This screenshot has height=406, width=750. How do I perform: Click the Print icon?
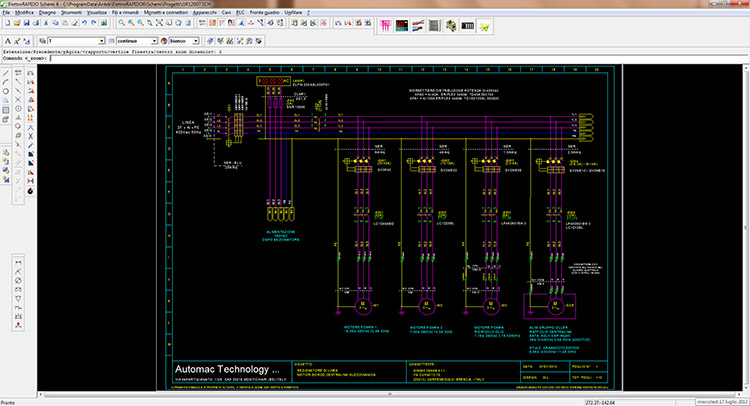(35, 23)
